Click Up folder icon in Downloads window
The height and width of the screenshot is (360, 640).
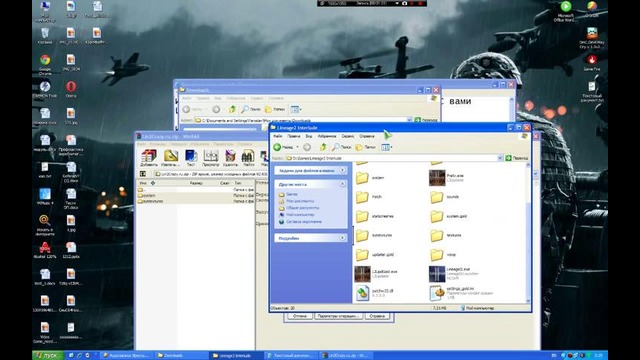coord(232,109)
